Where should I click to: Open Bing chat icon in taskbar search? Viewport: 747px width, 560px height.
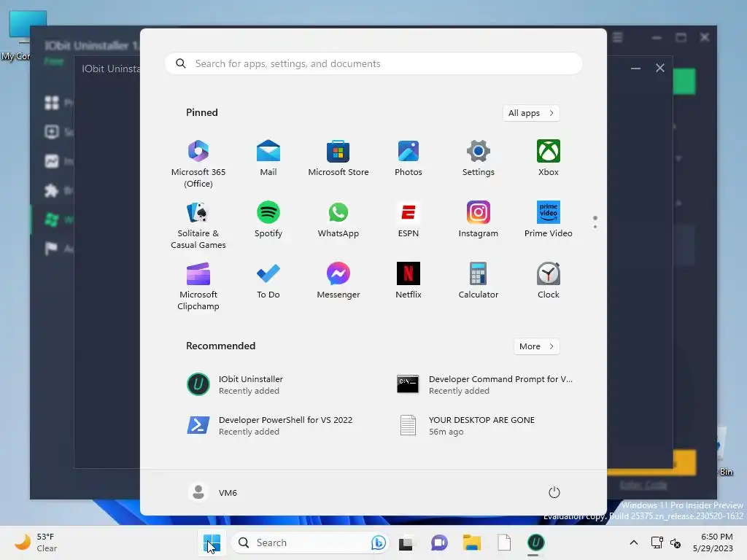click(379, 542)
